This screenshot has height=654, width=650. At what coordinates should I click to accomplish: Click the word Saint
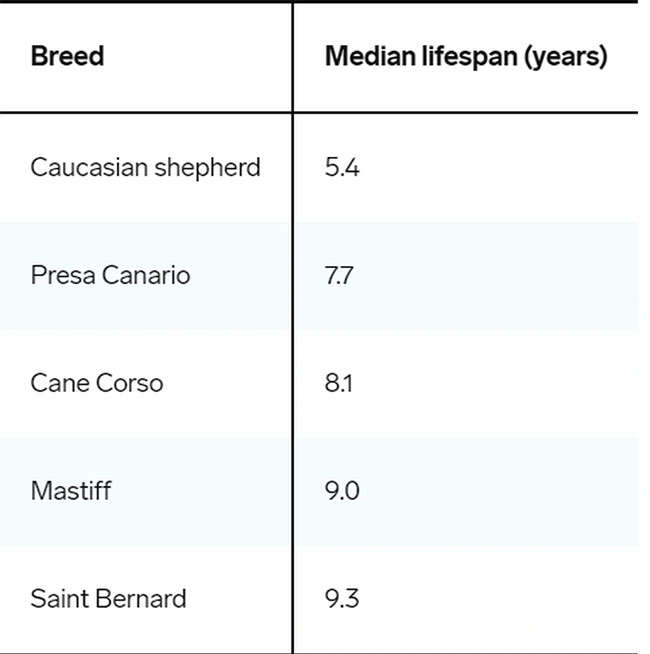[58, 599]
